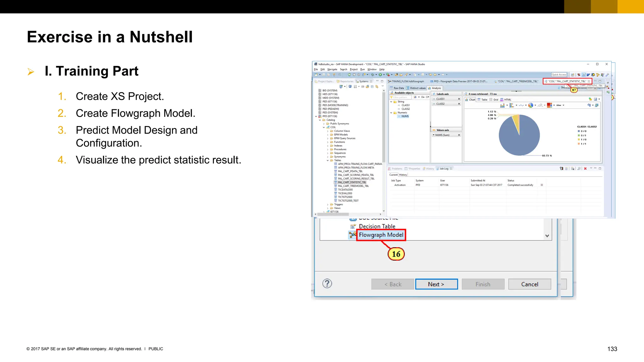Open the TRAING_FLOW.hdbflowgraph editor tab
Viewport: 644px width, 362px height.
coord(406,81)
